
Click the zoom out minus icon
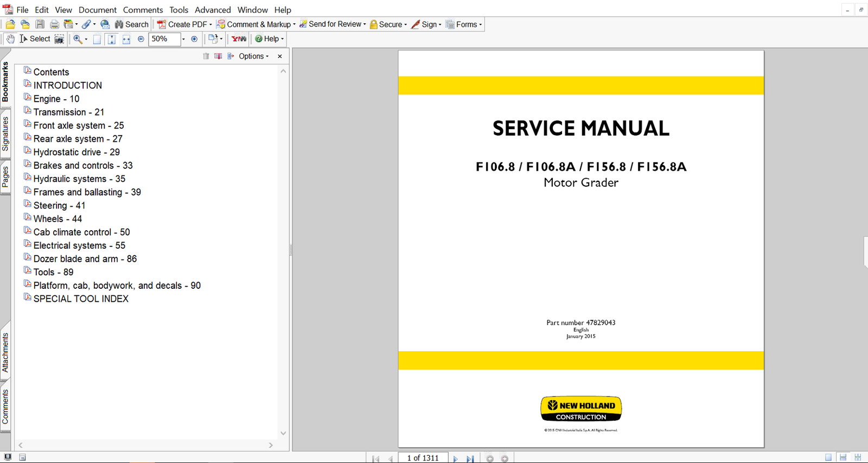click(141, 39)
